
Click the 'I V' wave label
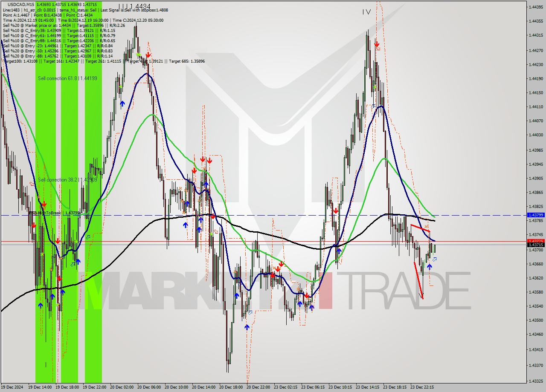(366, 12)
